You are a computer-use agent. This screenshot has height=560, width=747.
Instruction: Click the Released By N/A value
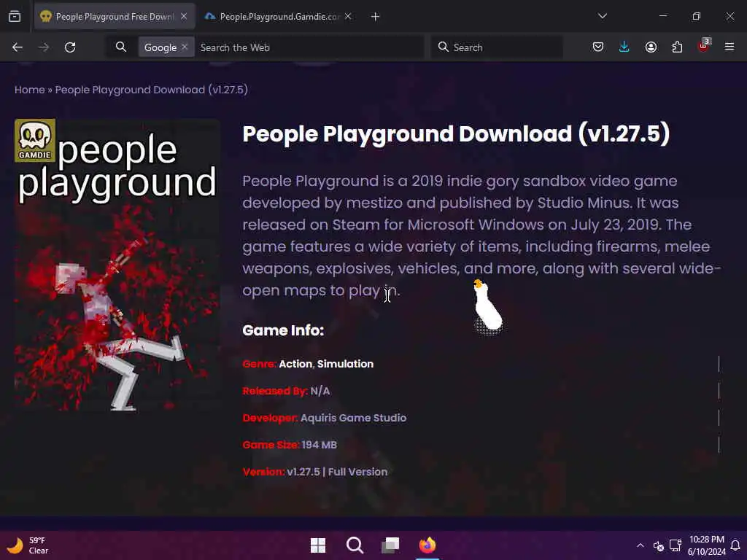(320, 391)
